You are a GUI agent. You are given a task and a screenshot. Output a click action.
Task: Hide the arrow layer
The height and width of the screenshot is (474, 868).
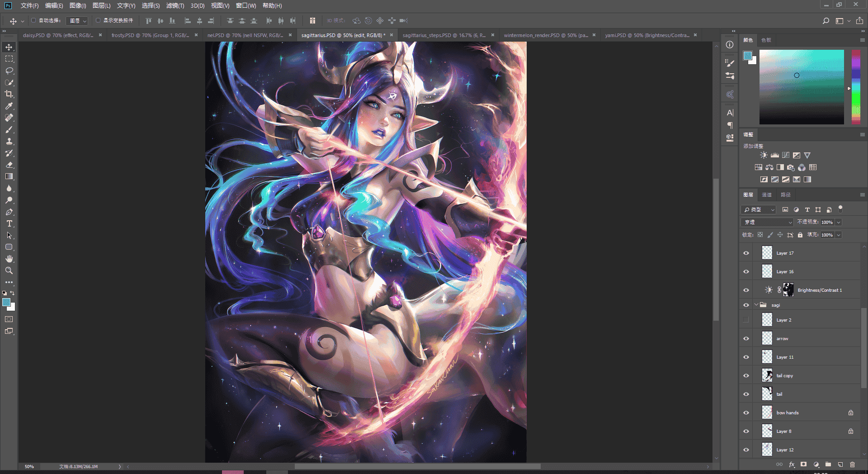point(746,339)
